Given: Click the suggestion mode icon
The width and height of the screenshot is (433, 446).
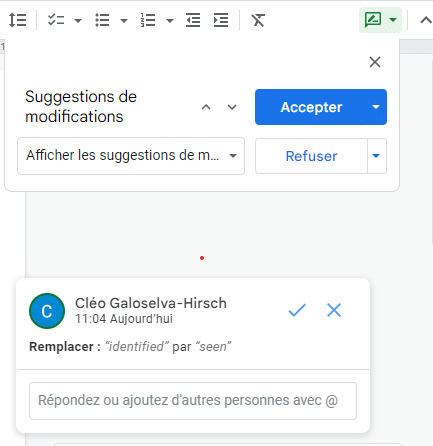Looking at the screenshot, I should [x=373, y=20].
